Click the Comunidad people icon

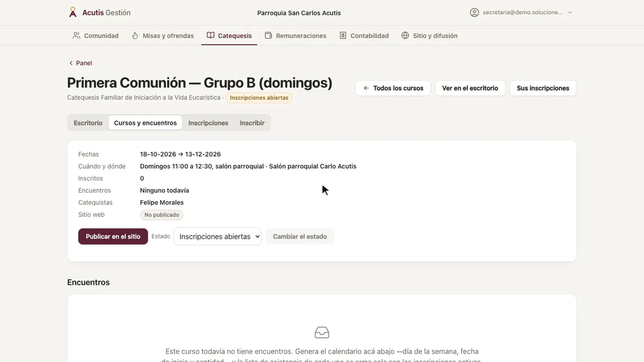click(76, 35)
